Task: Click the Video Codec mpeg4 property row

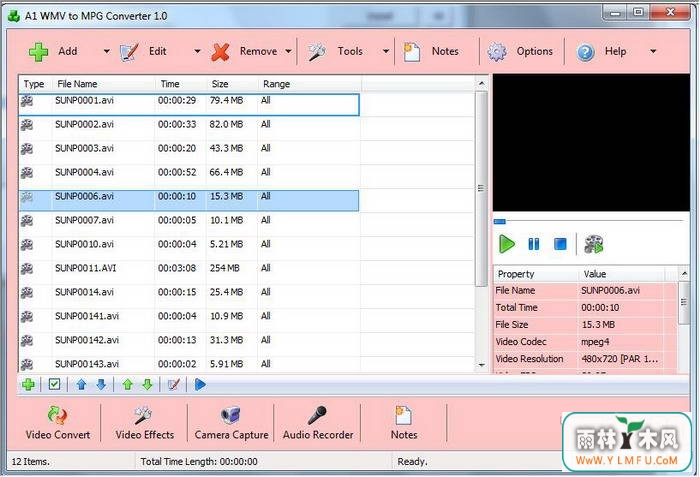Action: coord(585,342)
